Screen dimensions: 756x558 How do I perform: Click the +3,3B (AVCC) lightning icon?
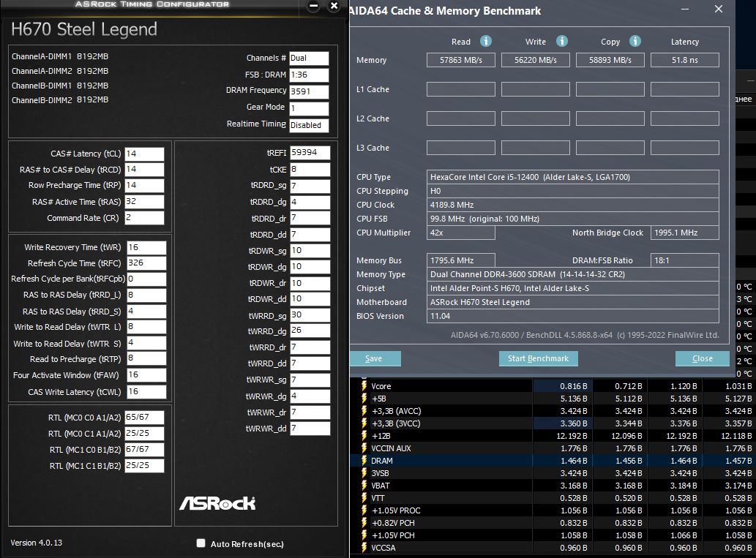(364, 411)
